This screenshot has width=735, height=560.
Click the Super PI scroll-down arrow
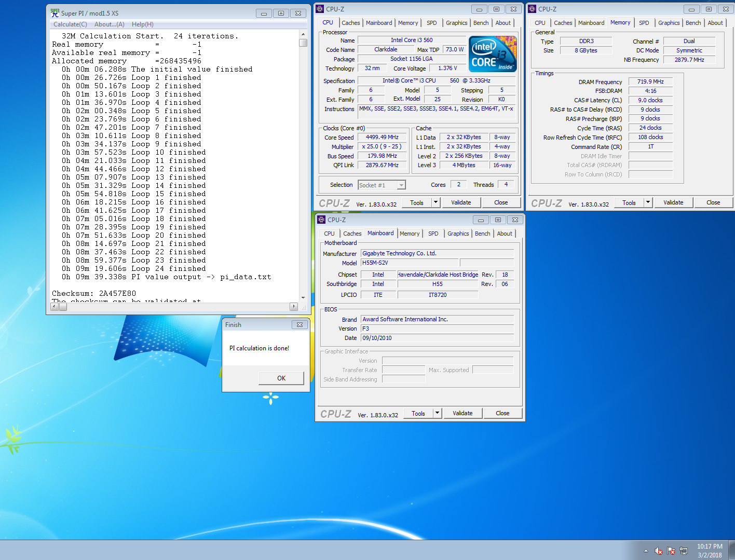(303, 298)
